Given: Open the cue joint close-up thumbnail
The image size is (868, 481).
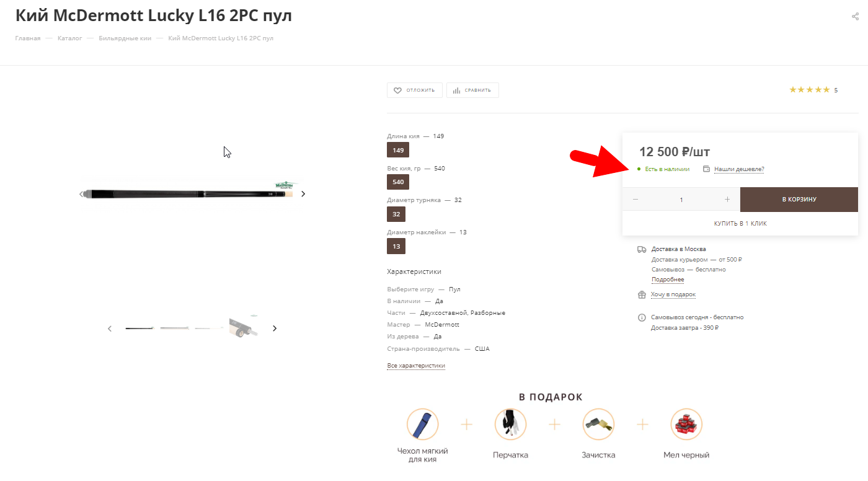Looking at the screenshot, I should point(243,328).
